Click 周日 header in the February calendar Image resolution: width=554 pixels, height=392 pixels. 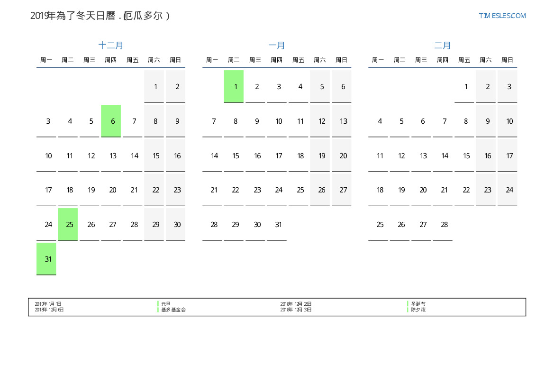[507, 60]
